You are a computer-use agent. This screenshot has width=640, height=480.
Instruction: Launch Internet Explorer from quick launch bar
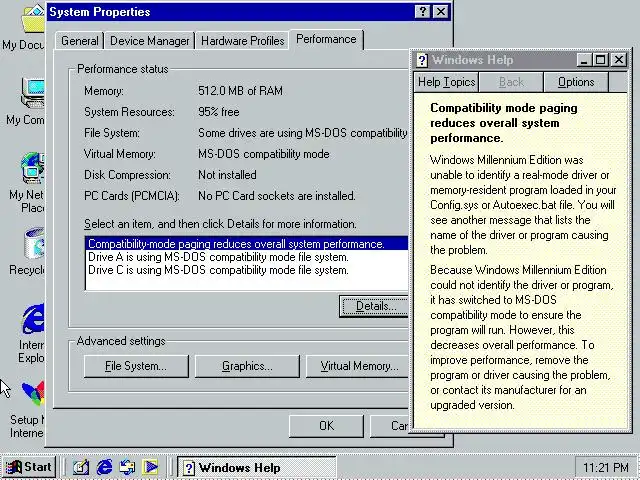(104, 467)
